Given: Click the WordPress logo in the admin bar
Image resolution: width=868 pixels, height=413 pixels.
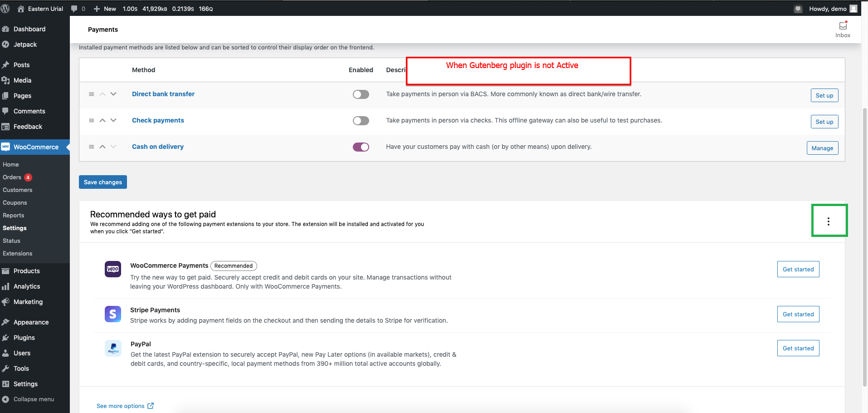Looking at the screenshot, I should click(x=6, y=8).
